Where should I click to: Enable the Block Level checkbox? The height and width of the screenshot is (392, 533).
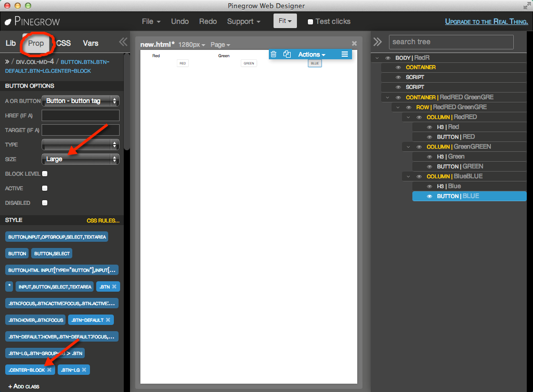pyautogui.click(x=45, y=174)
